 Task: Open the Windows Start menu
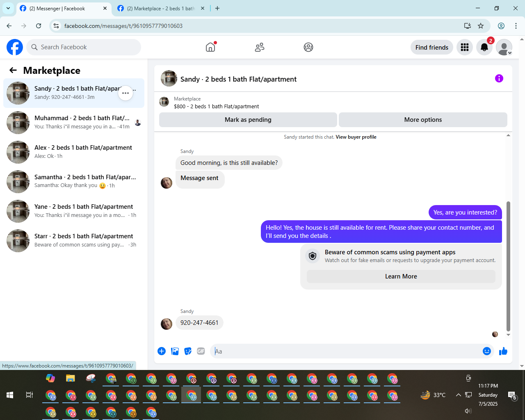pos(10,395)
